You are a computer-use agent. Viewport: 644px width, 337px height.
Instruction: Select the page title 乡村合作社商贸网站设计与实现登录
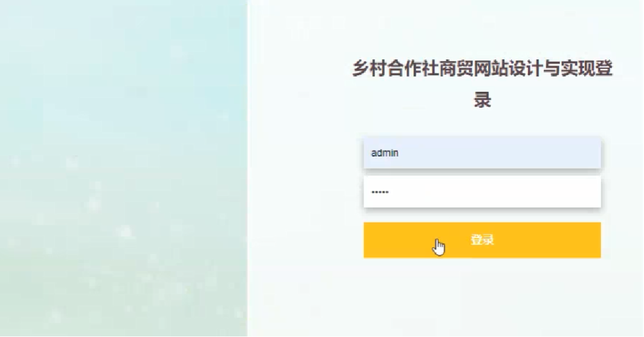tap(482, 84)
